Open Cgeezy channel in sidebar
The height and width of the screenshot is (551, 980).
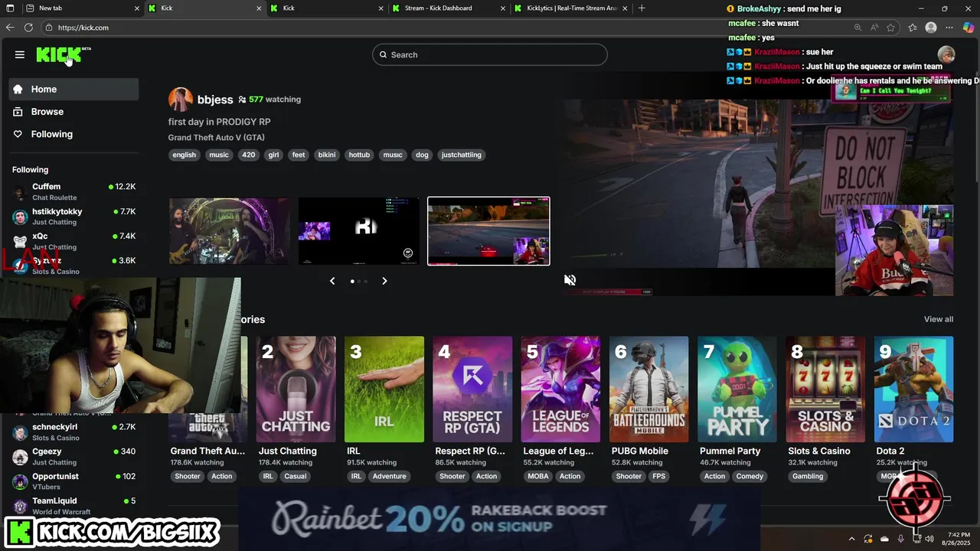pos(73,457)
